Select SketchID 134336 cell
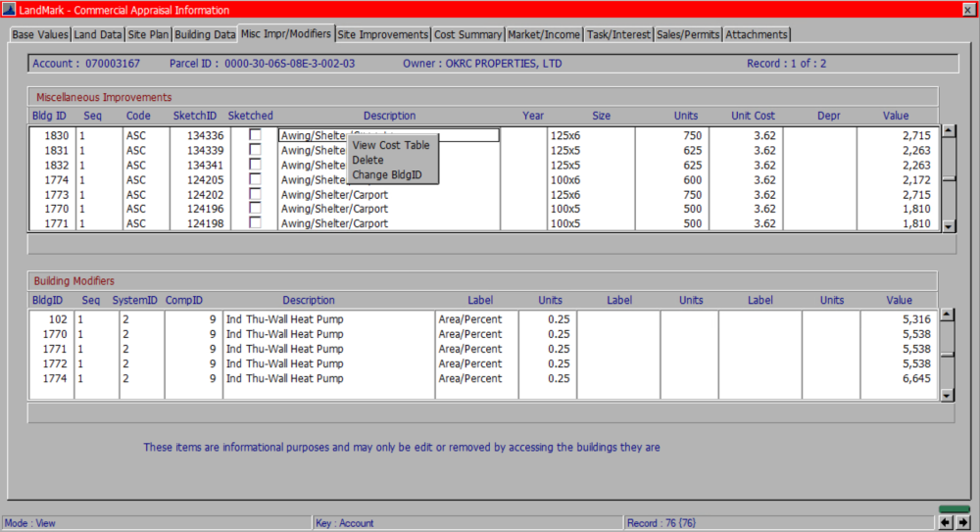This screenshot has height=532, width=980. click(200, 135)
